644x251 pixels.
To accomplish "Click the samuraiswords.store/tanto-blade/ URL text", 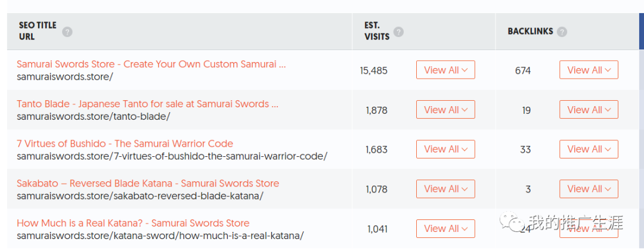I will pyautogui.click(x=93, y=116).
